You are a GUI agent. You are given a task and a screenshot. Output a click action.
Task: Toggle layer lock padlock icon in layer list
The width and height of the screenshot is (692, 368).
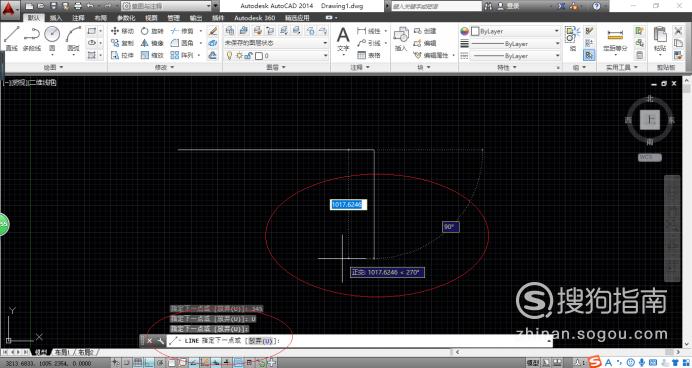coord(248,56)
